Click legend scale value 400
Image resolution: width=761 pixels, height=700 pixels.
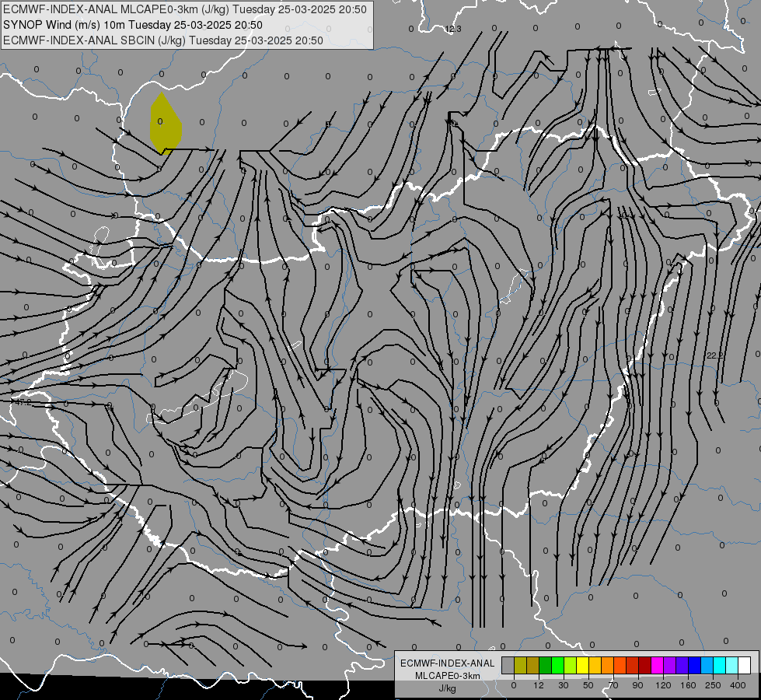click(x=738, y=685)
